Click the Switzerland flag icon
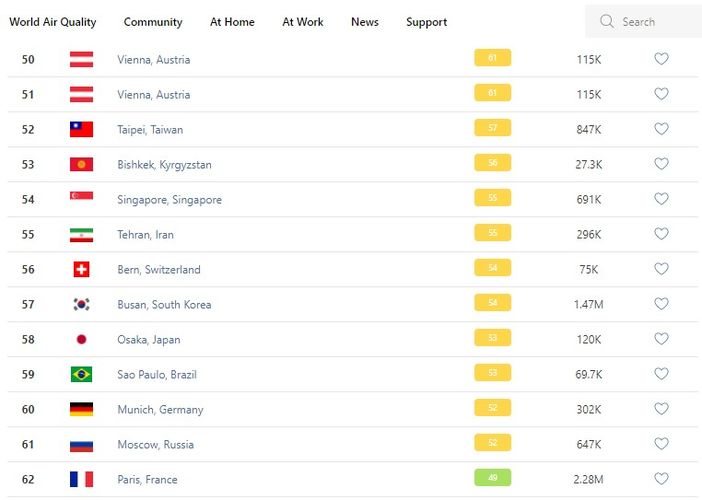Screen dimensions: 702x500 click(81, 269)
